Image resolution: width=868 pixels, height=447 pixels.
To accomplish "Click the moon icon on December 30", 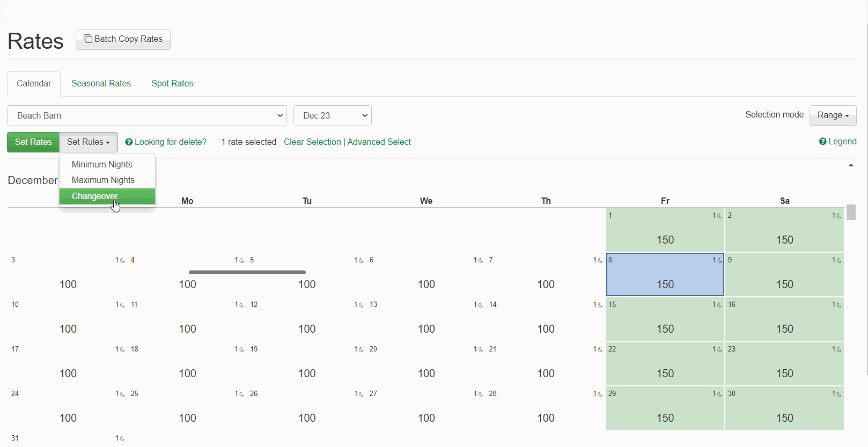I will (838, 394).
